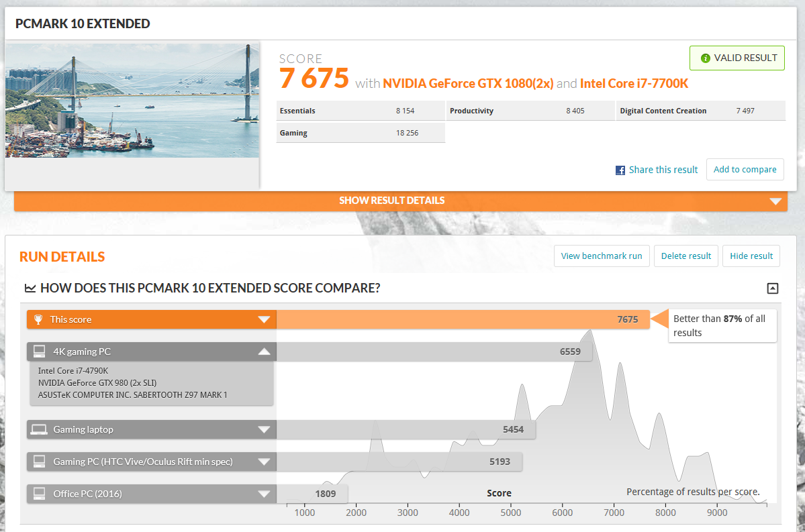Click the Gaming laptop 5454 score bar
Viewport: 805px width, 532px height.
pos(406,429)
